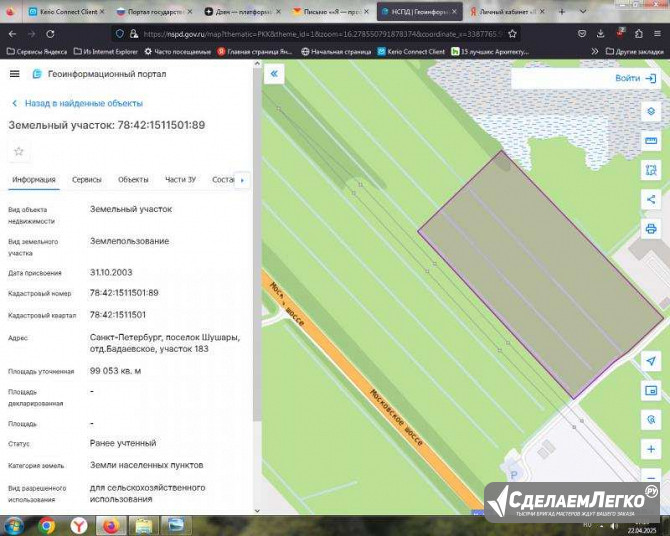Open the hamburger menu of Geoportal
The width and height of the screenshot is (670, 536).
[15, 74]
